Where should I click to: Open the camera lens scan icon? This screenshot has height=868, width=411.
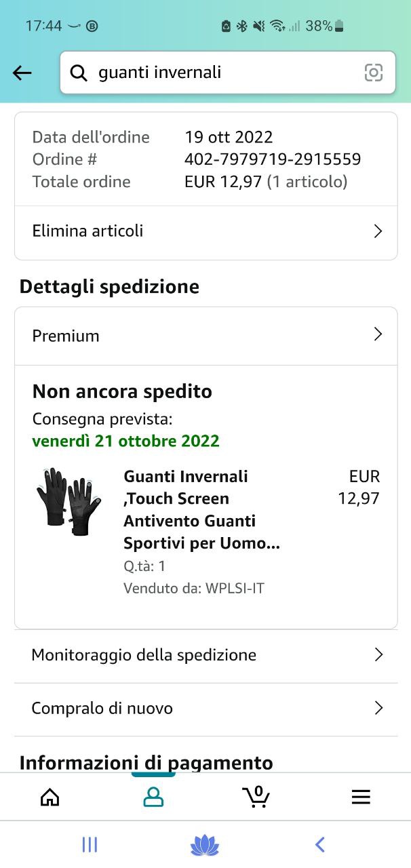374,73
